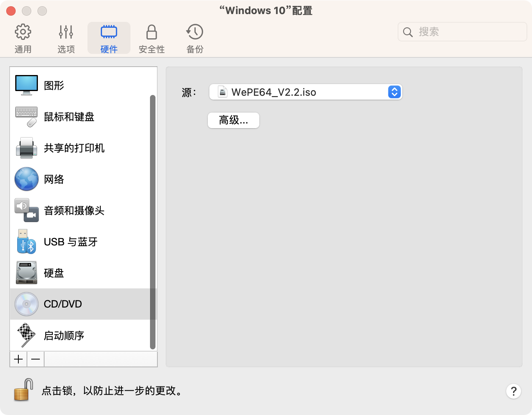Select the 鼠标和键盘 text label
The height and width of the screenshot is (415, 532).
point(69,117)
